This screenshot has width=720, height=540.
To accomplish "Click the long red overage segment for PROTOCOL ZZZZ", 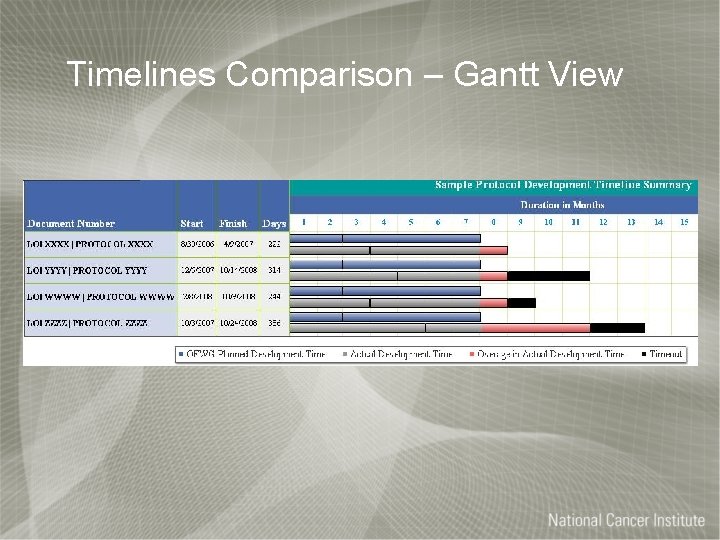I will point(535,328).
